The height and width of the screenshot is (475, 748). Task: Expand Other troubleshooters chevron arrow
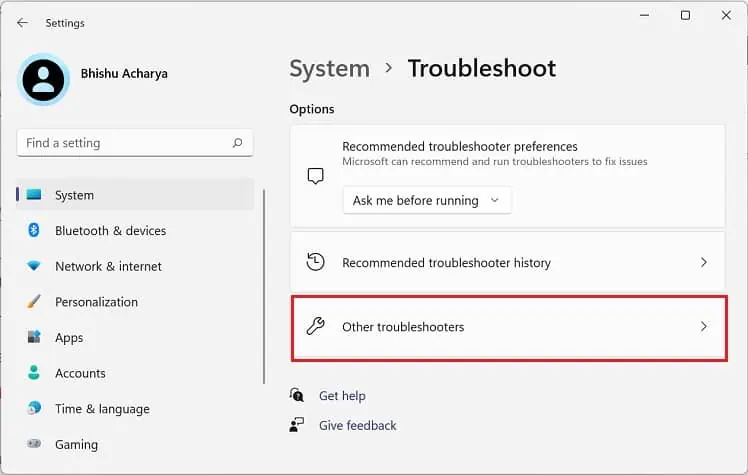tap(704, 327)
